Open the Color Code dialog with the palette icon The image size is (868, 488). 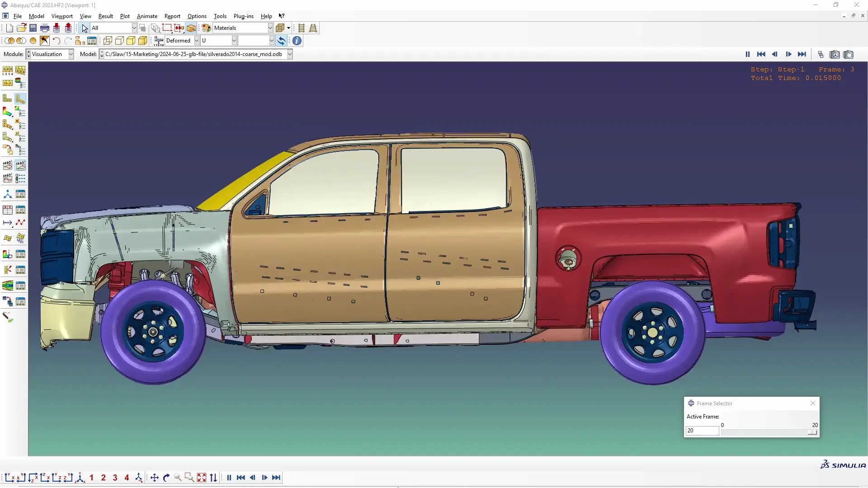[206, 28]
